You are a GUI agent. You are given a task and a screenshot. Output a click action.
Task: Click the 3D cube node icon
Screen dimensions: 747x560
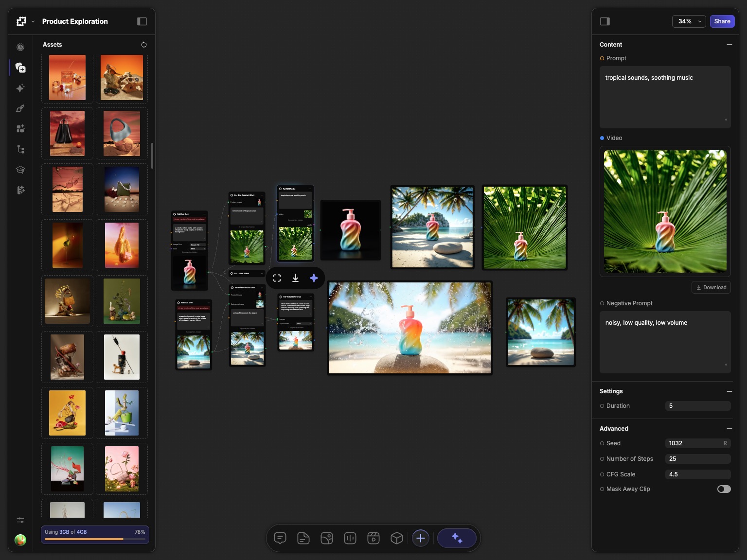tap(397, 538)
